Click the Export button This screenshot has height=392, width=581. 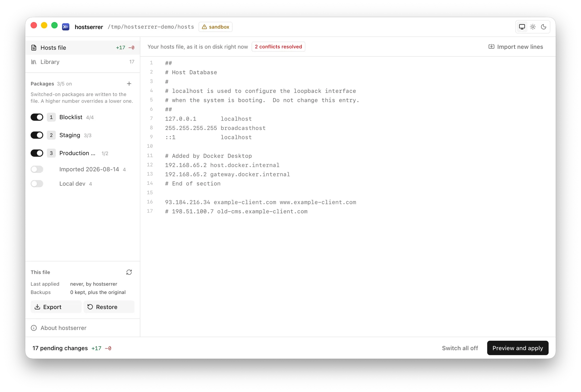click(x=56, y=307)
